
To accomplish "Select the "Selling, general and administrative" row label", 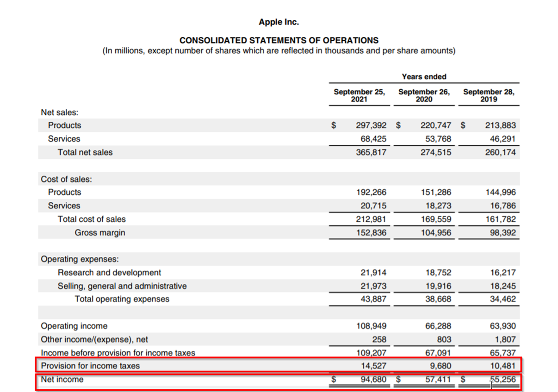I will pyautogui.click(x=122, y=286).
